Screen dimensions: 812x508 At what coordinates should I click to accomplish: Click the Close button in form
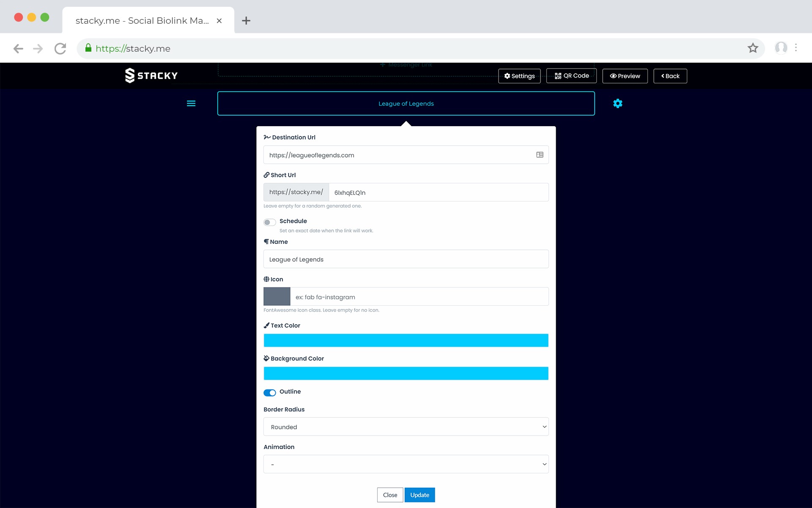(390, 495)
